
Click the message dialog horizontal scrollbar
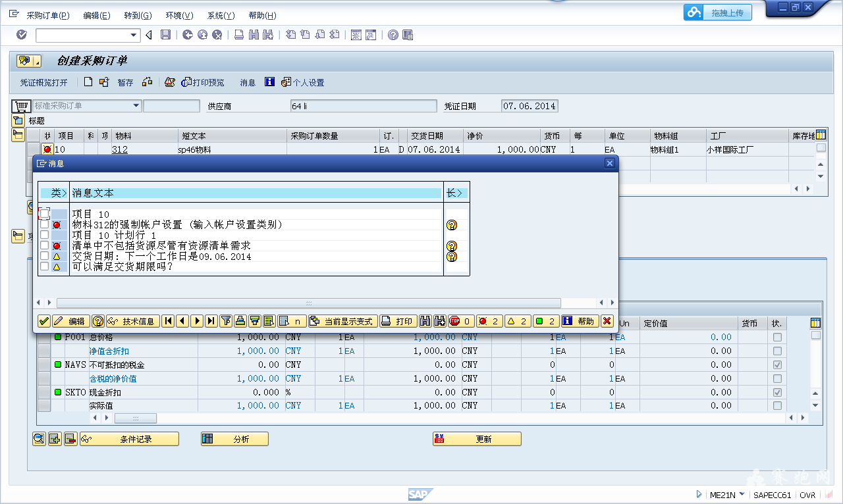point(308,303)
